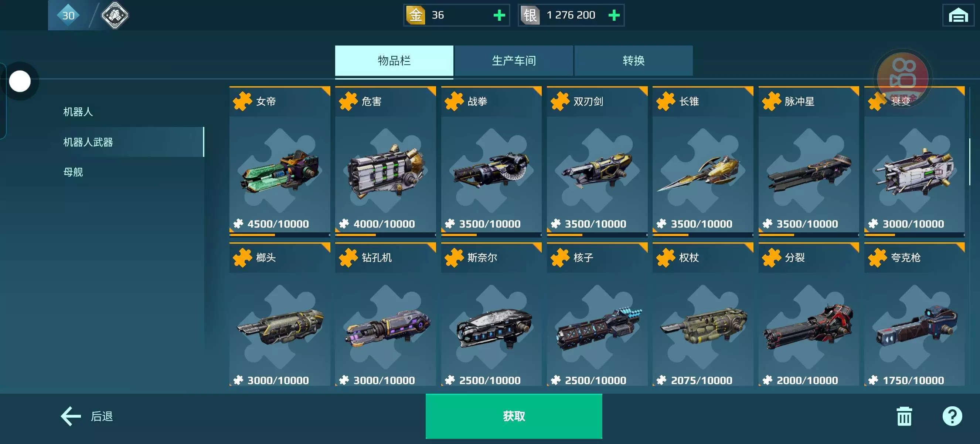Screen dimensions: 980x444
Task: Click the trash bin delete icon
Action: [x=904, y=416]
